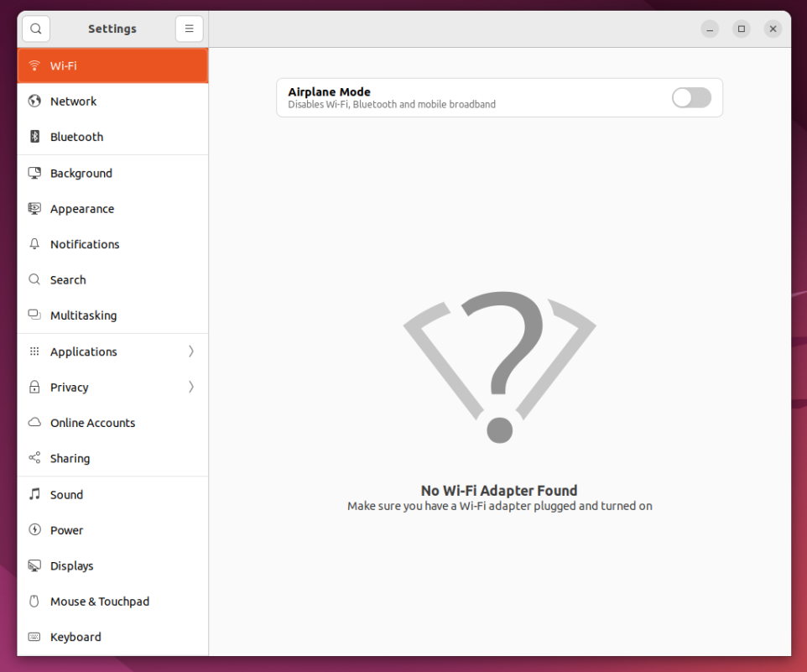Open the Background settings panel
807x672 pixels.
[x=81, y=173]
